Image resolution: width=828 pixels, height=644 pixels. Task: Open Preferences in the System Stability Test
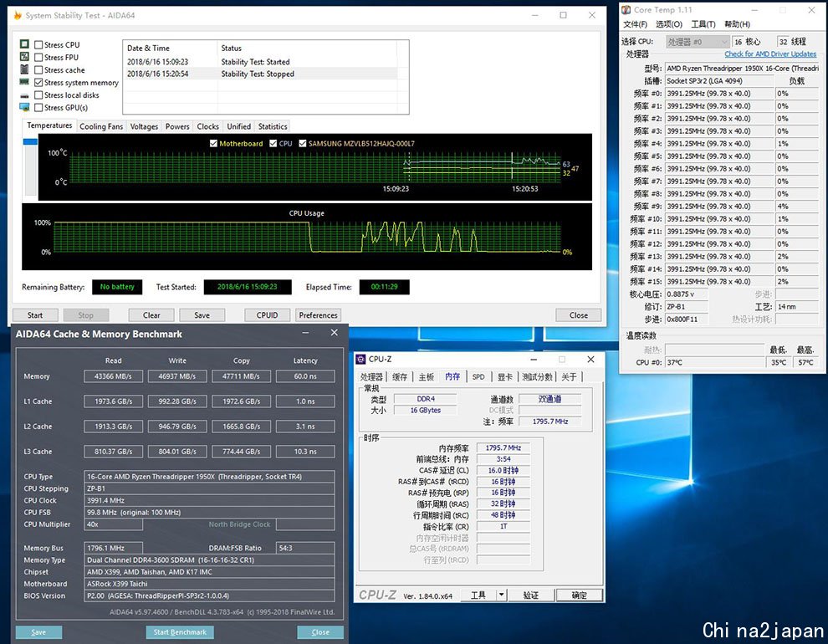pos(318,315)
